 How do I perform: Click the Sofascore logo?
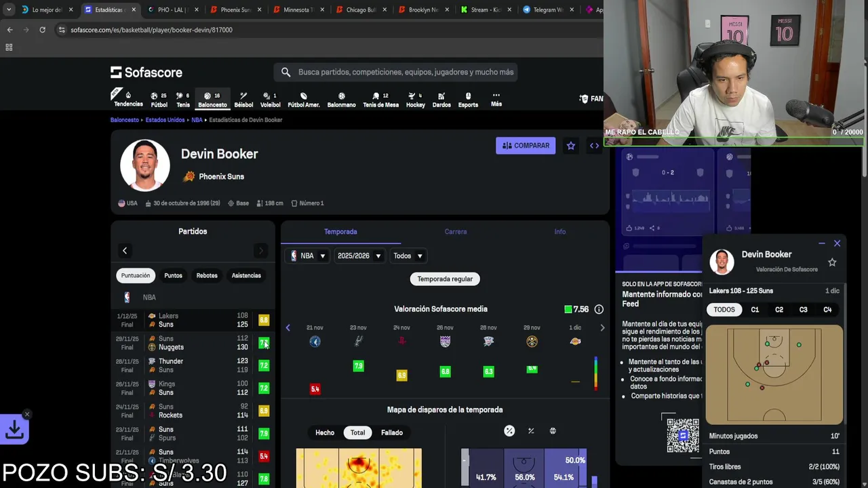146,72
